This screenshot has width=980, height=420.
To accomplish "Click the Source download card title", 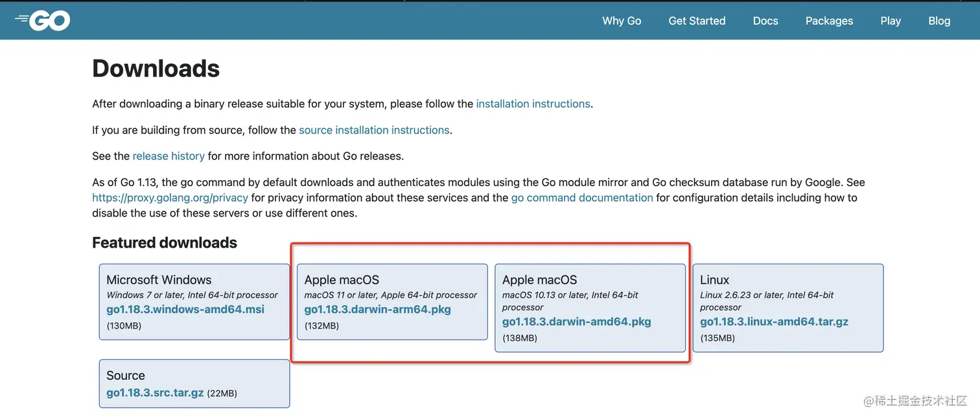I will pyautogui.click(x=126, y=376).
